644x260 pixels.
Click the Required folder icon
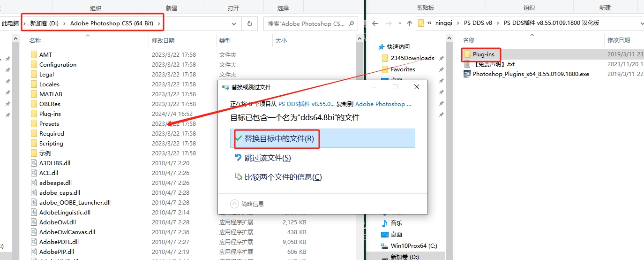[x=34, y=134]
